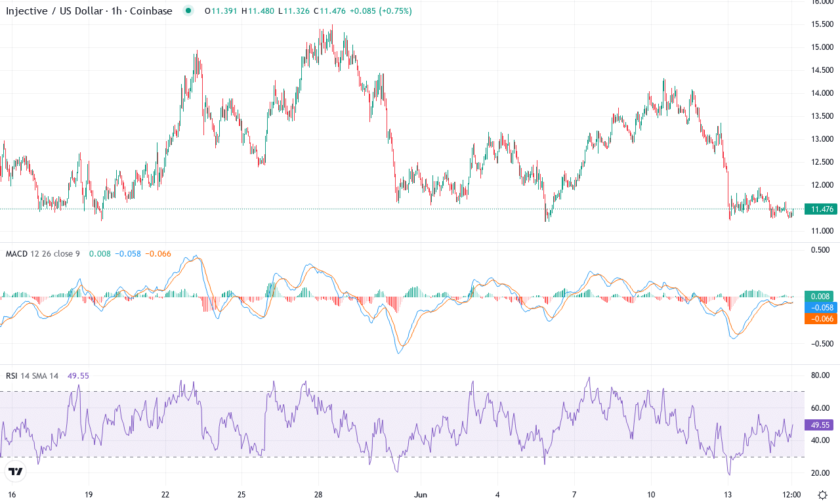Image resolution: width=840 pixels, height=504 pixels.
Task: Click the 14.000 price axis label
Action: (x=822, y=93)
